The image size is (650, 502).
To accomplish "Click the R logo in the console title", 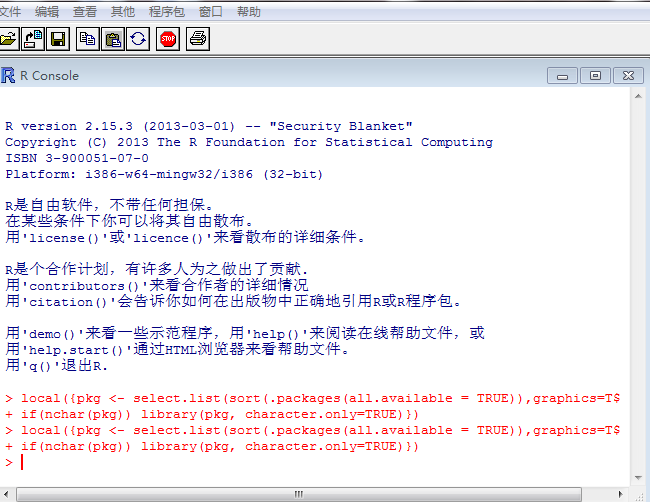I will [8, 75].
